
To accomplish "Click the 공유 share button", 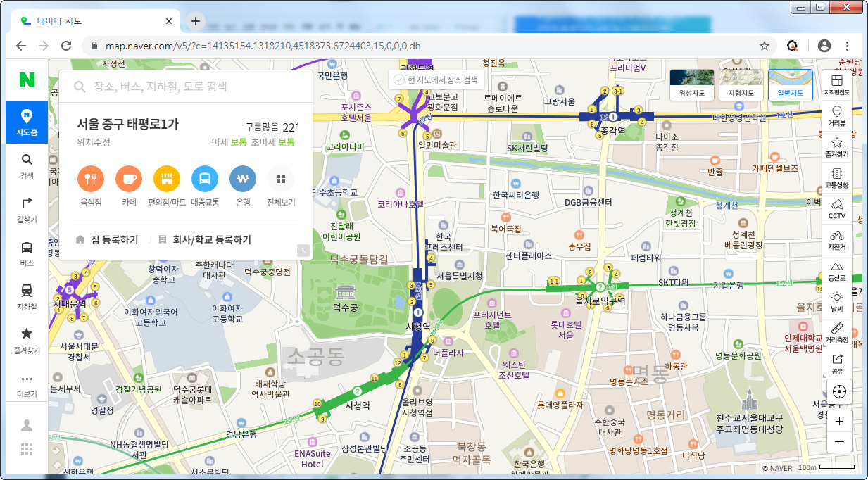I will pos(837,363).
